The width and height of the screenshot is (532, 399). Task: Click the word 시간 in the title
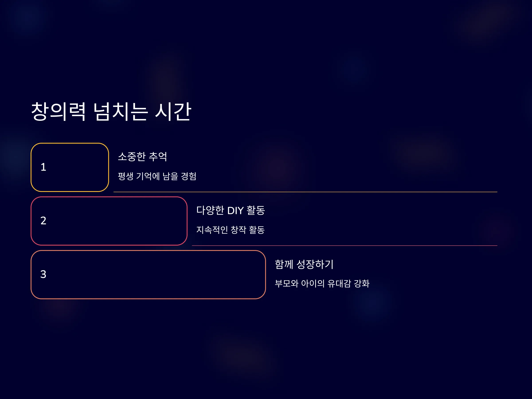coord(173,111)
